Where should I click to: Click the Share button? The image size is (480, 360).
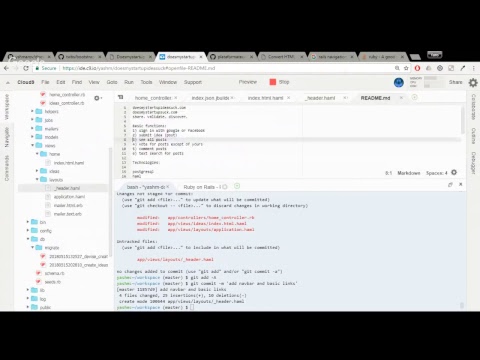point(455,82)
